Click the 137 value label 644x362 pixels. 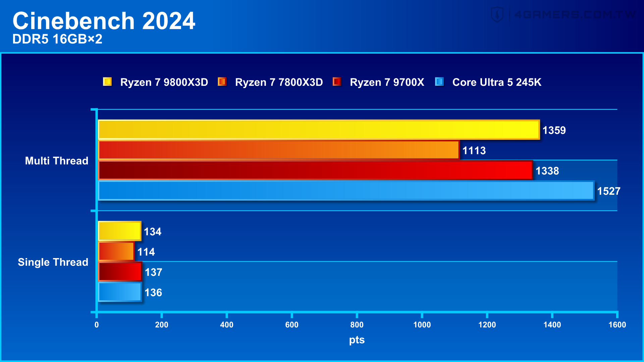[x=154, y=273]
